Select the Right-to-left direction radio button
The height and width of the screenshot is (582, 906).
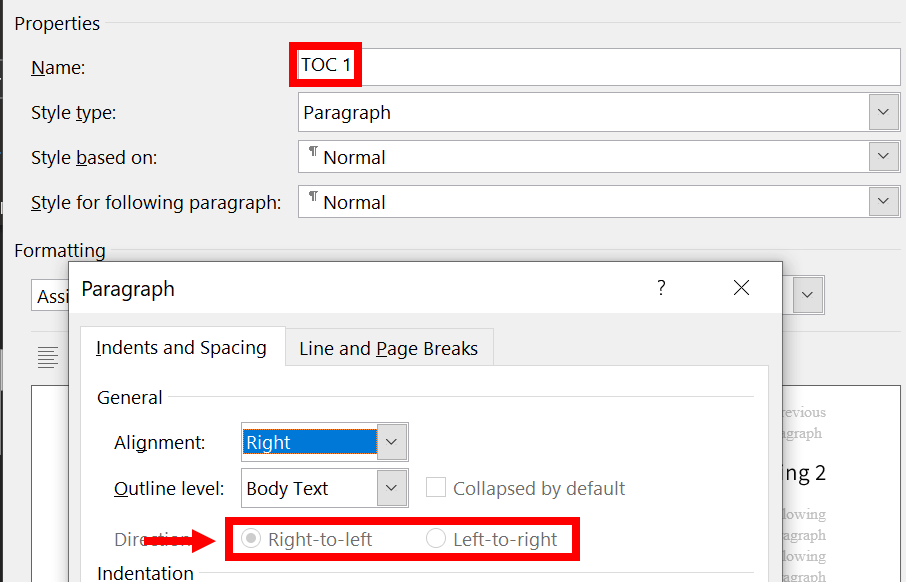(x=251, y=539)
